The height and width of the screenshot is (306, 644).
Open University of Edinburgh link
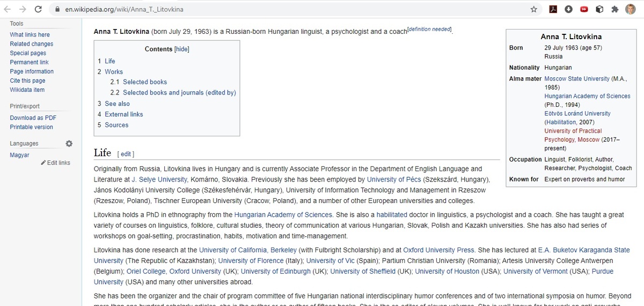[x=276, y=272]
